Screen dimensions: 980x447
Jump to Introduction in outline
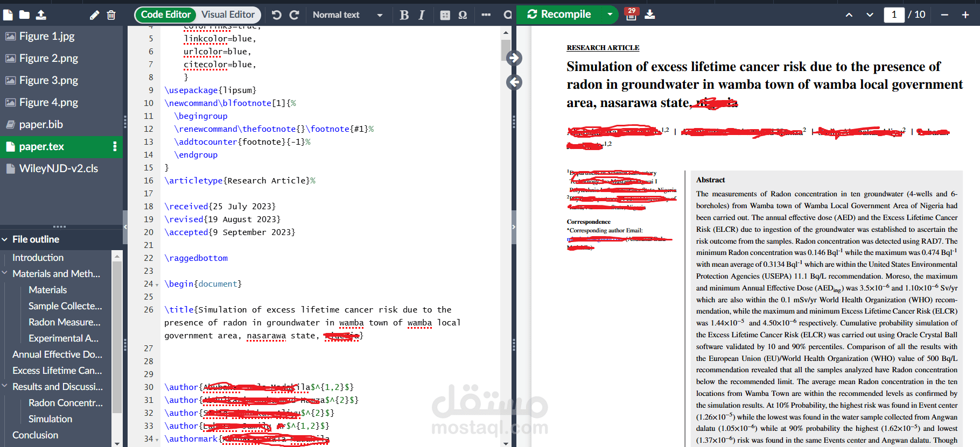pyautogui.click(x=38, y=258)
